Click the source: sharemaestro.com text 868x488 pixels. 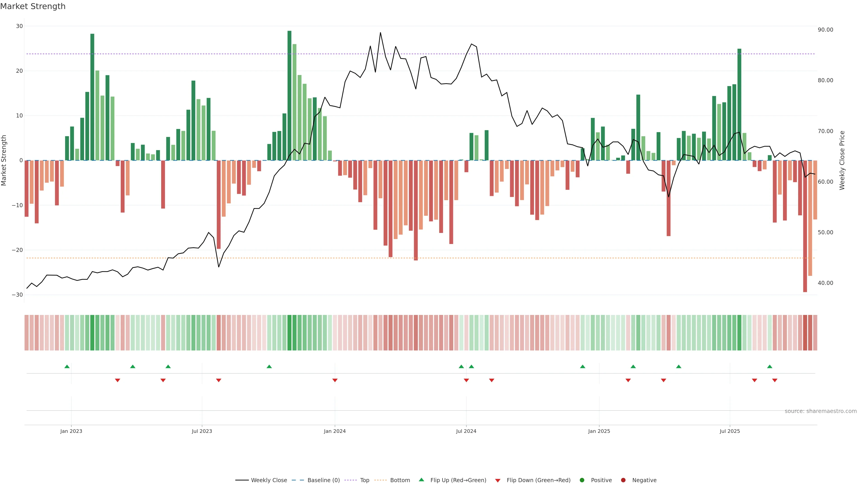point(821,411)
